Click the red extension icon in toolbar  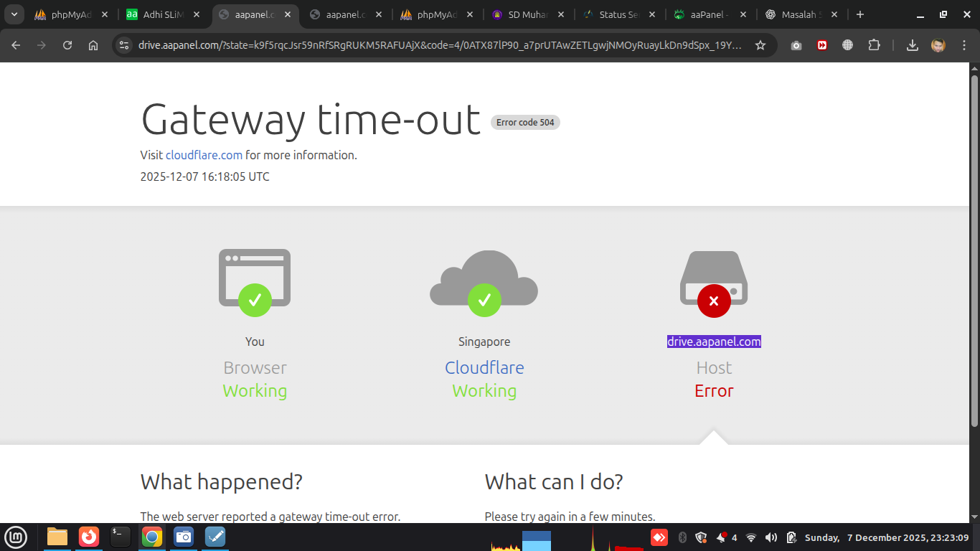pyautogui.click(x=822, y=45)
